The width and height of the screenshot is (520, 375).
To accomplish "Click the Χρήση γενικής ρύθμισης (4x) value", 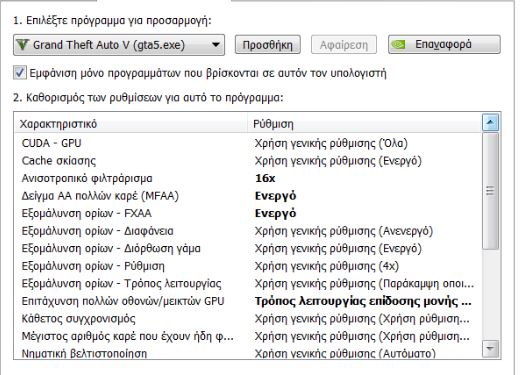I will pos(327,266).
